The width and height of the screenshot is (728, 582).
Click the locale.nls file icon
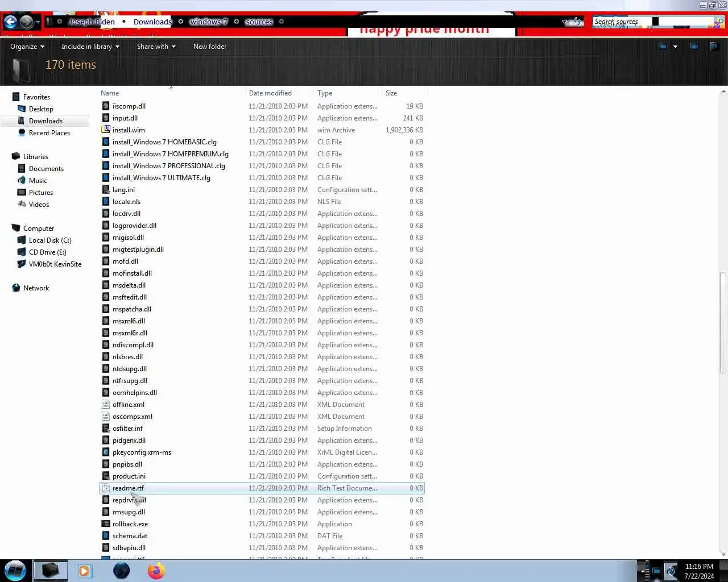point(106,201)
